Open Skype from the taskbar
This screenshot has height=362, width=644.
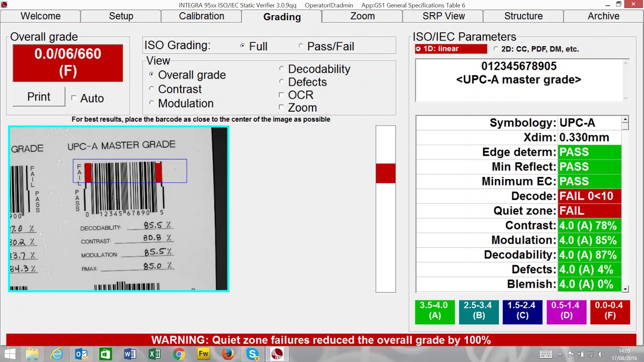(252, 354)
